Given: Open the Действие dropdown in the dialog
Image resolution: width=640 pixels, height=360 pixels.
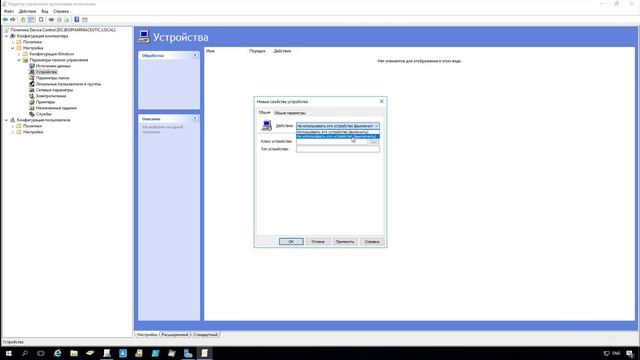Looking at the screenshot, I should tap(338, 126).
